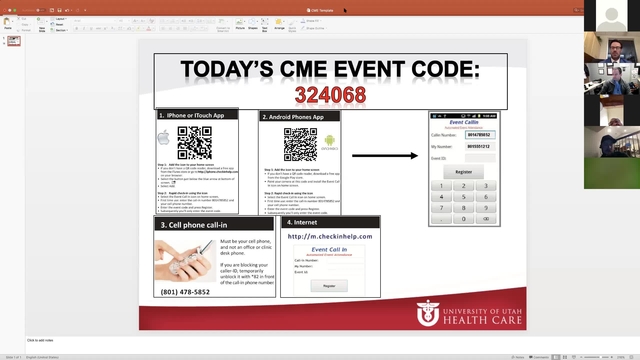Toggle Italic formatting

84,29
